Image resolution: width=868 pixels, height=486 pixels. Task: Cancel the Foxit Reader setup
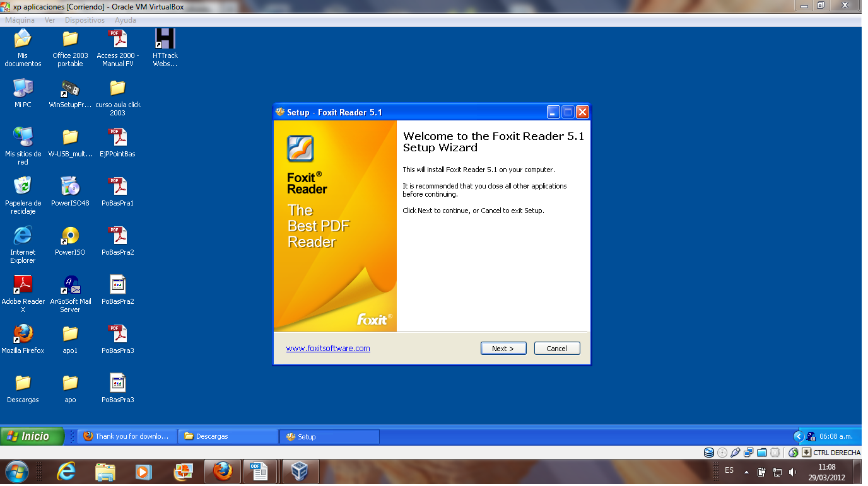pos(557,349)
